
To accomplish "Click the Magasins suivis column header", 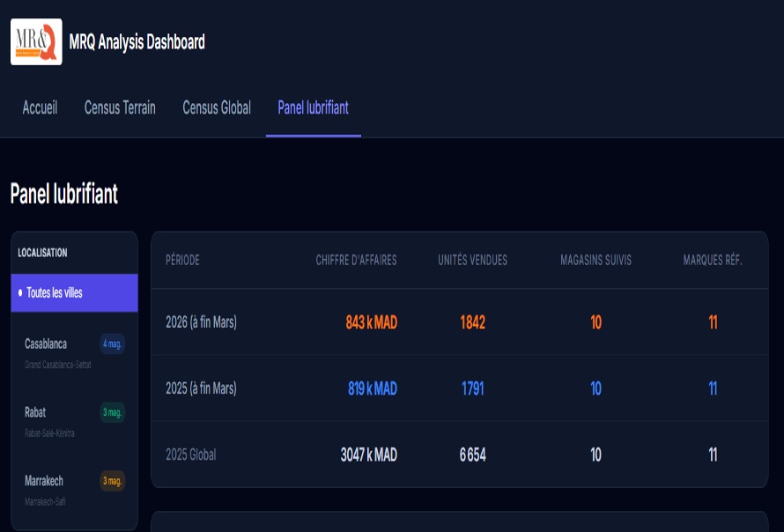I will (595, 260).
